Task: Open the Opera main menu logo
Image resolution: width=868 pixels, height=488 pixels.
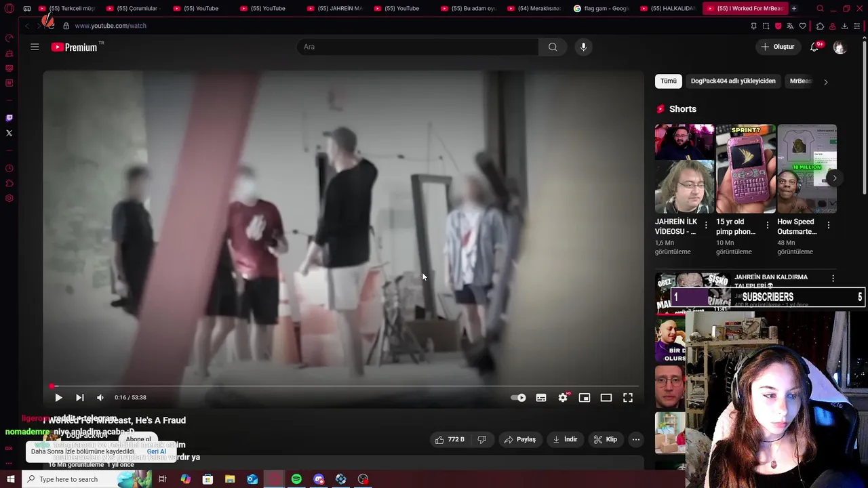Action: [x=9, y=9]
